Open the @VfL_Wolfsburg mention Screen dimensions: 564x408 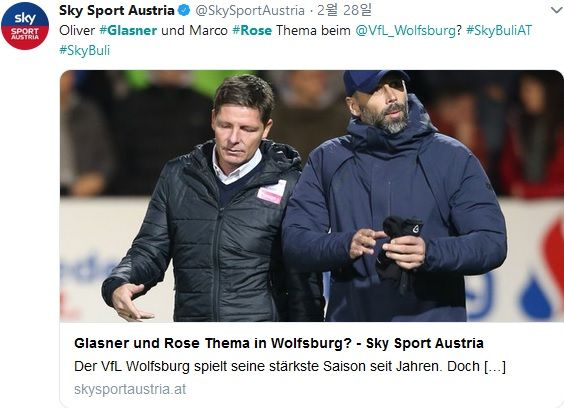[406, 30]
